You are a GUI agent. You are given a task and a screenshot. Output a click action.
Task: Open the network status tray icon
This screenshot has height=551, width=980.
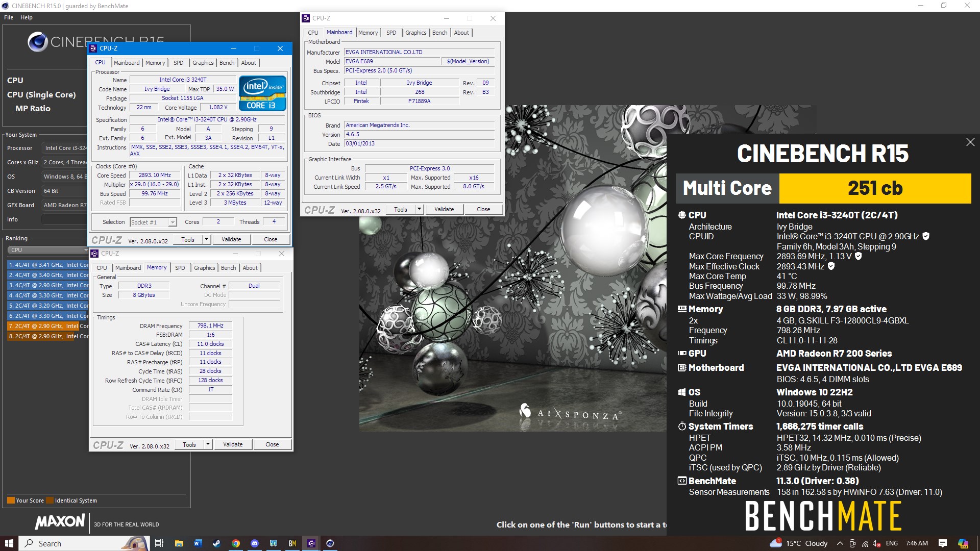[865, 543]
